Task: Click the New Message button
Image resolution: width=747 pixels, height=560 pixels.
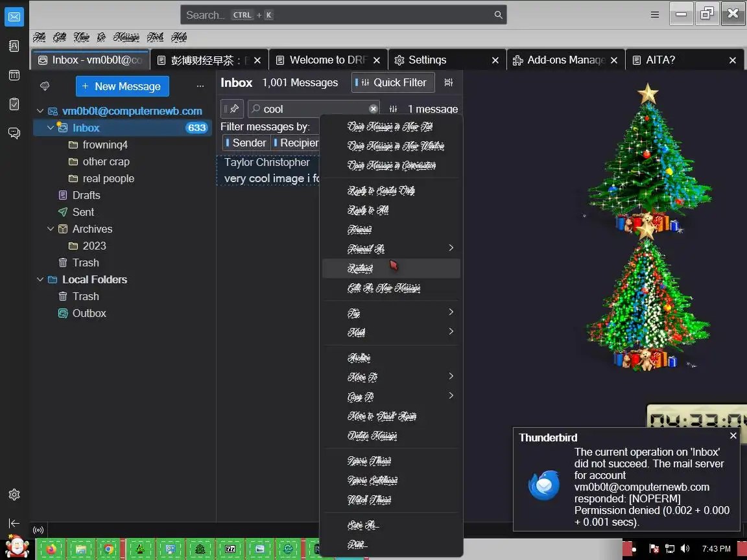Action: pos(123,86)
